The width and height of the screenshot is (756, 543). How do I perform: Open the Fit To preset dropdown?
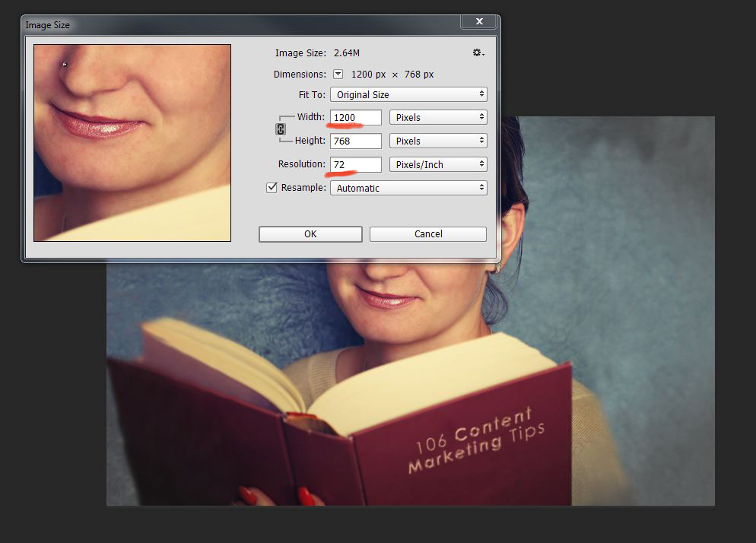(x=408, y=95)
